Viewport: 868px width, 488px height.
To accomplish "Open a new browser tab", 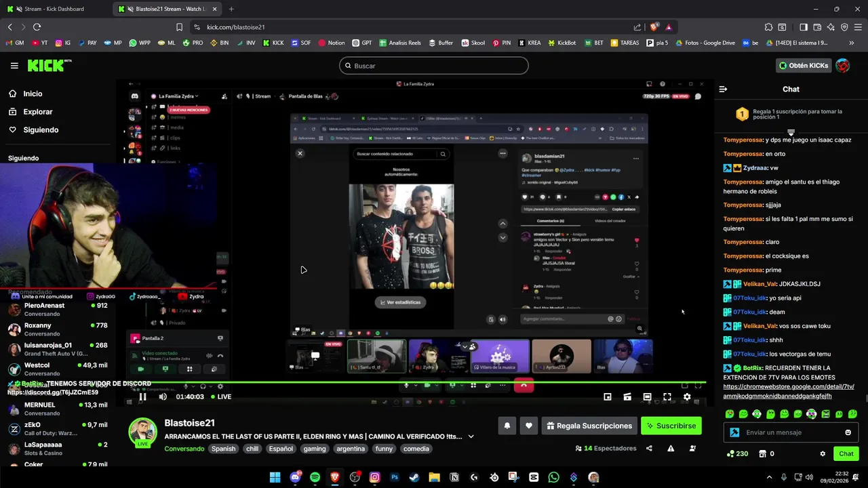I will point(231,9).
